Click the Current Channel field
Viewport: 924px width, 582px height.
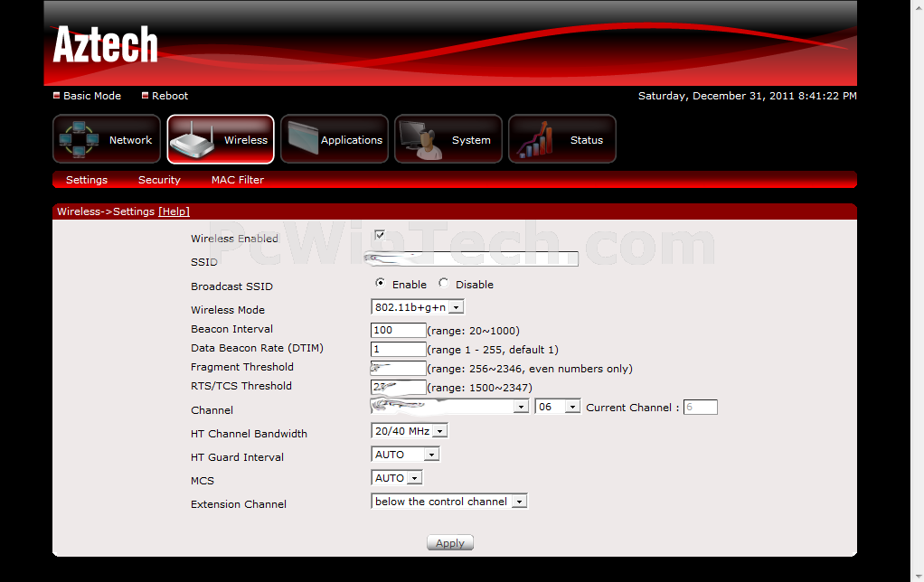point(700,407)
